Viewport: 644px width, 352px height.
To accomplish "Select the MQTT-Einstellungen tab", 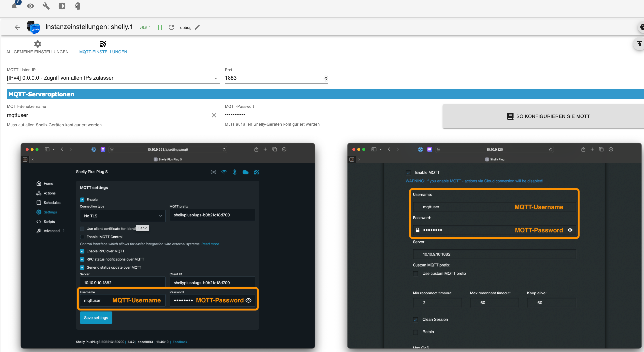I will click(103, 48).
